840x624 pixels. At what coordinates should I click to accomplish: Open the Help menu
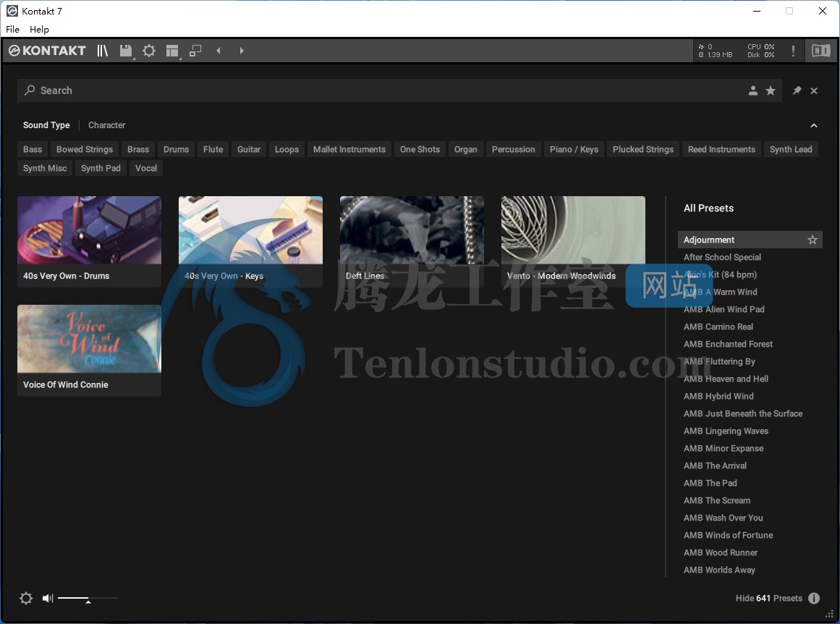(x=39, y=30)
